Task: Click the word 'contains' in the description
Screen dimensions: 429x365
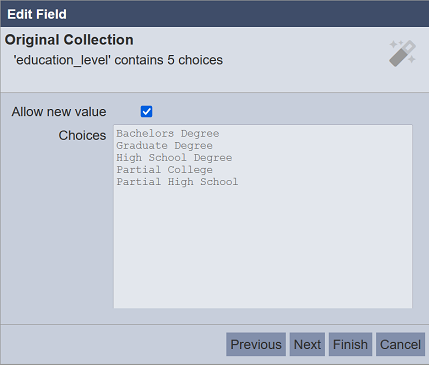Action: 139,60
